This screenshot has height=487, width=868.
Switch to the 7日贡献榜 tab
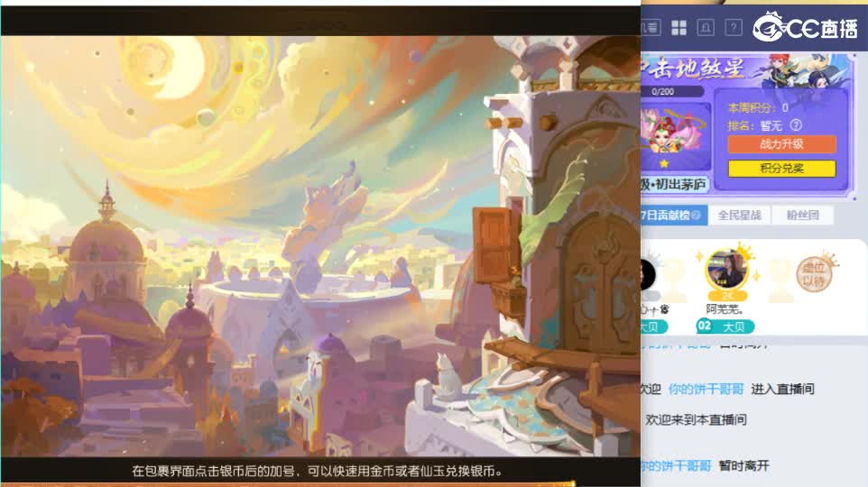(674, 216)
